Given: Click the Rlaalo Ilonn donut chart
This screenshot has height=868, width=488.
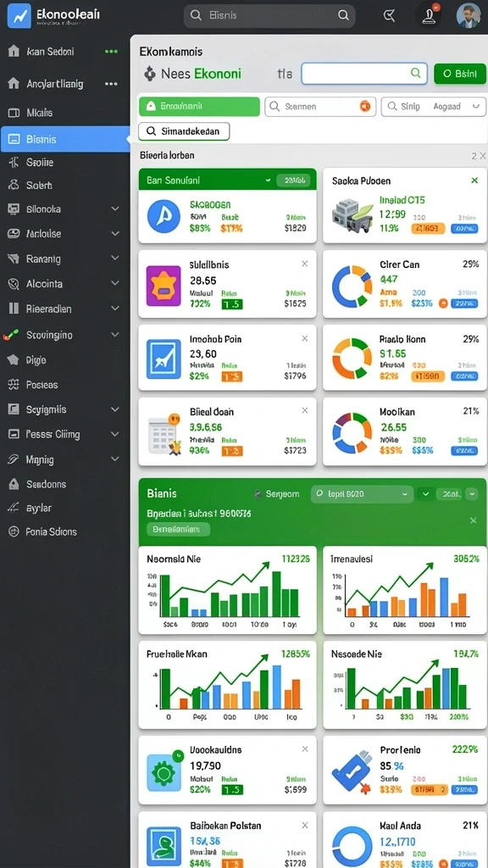Looking at the screenshot, I should coord(352,359).
